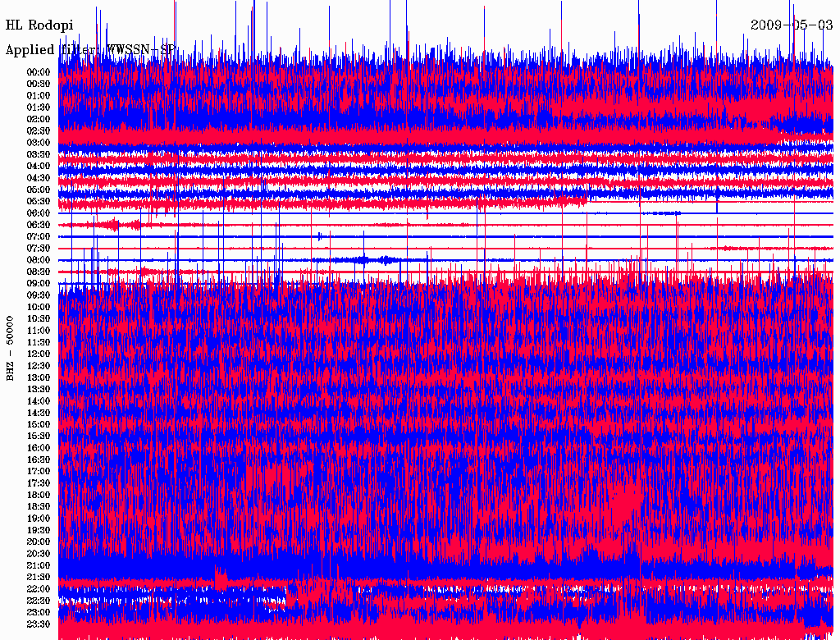Pick the 06:00 time label

pyautogui.click(x=39, y=213)
